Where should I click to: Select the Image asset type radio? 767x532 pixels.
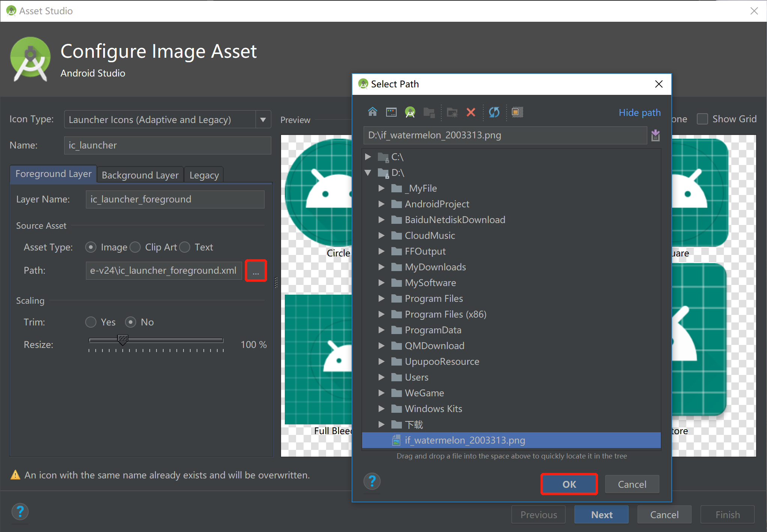coord(91,247)
